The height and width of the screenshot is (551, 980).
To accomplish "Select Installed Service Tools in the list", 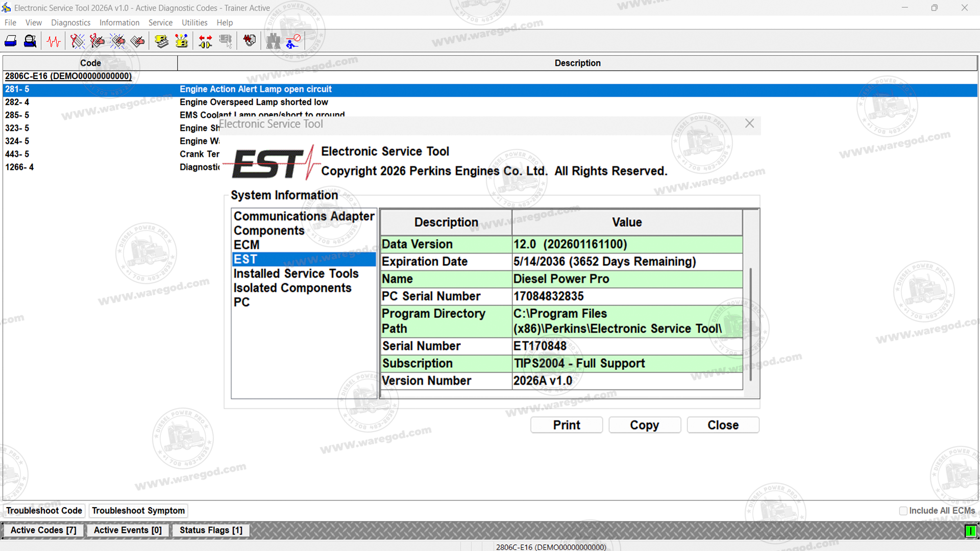I will (x=304, y=273).
